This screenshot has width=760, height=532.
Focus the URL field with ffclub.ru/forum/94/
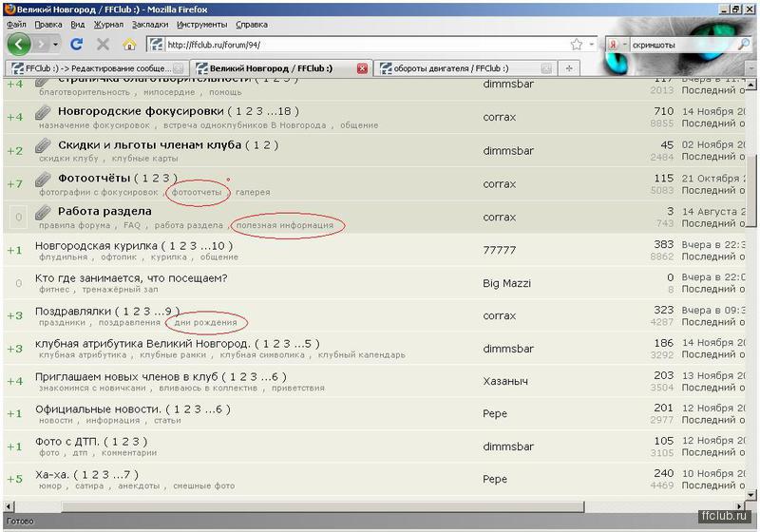pyautogui.click(x=367, y=45)
